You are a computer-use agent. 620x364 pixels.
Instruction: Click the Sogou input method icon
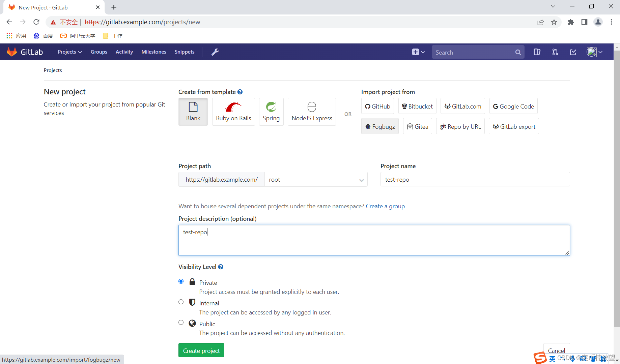tap(540, 358)
